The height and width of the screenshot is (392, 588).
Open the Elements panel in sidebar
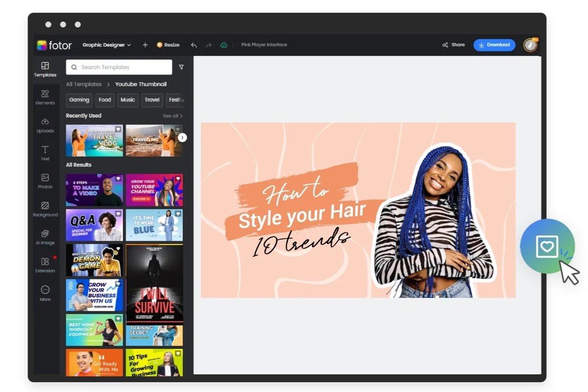(45, 97)
